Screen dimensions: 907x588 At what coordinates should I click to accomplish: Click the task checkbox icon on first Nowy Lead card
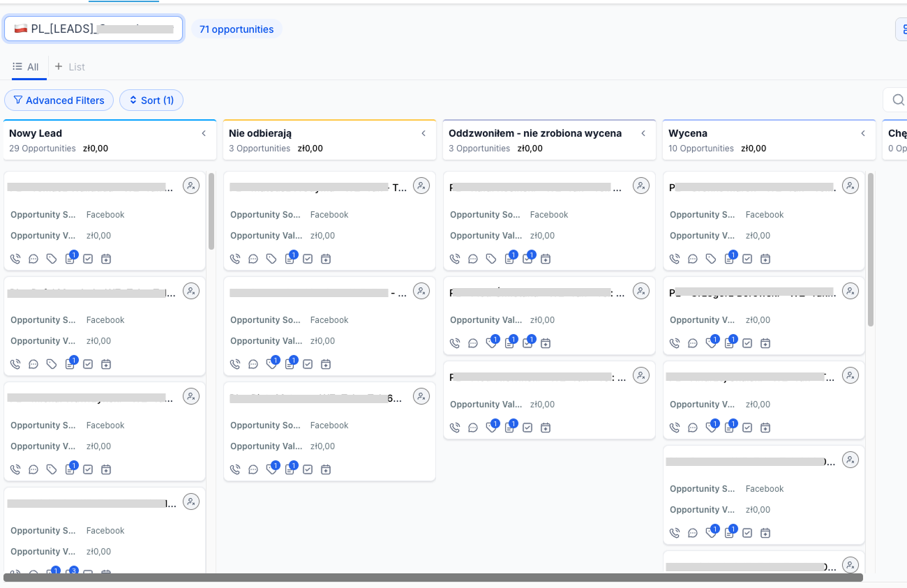point(88,259)
